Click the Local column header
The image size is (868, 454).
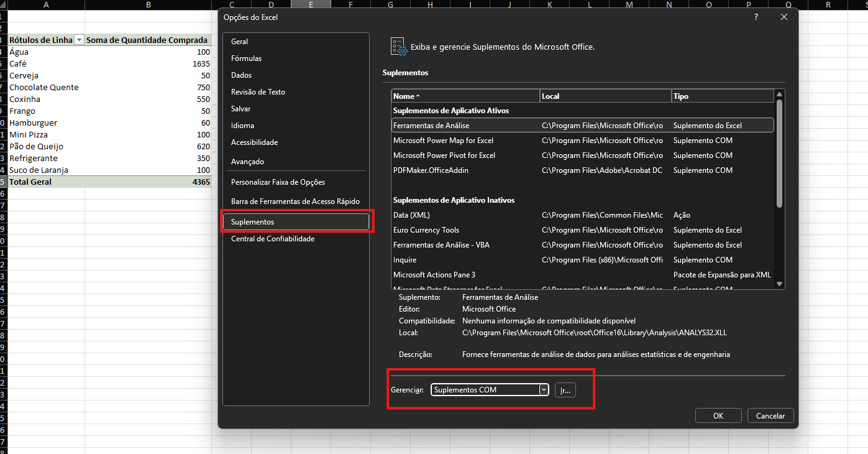coord(606,96)
